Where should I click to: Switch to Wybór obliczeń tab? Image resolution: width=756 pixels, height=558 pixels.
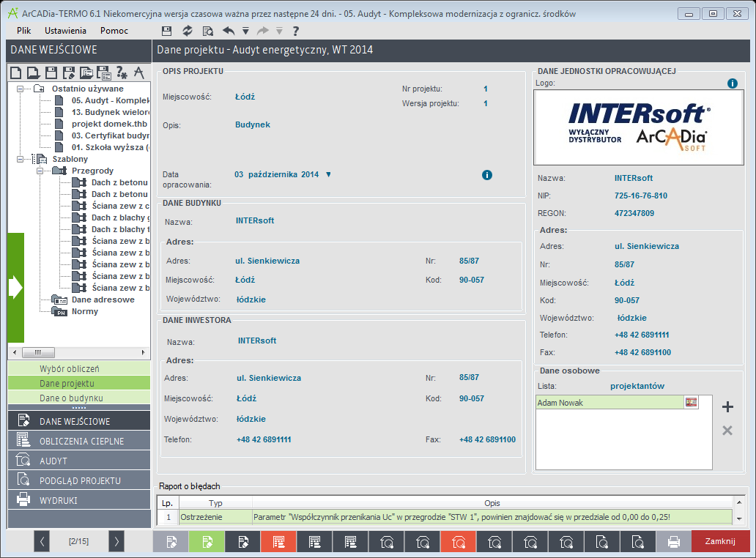79,368
